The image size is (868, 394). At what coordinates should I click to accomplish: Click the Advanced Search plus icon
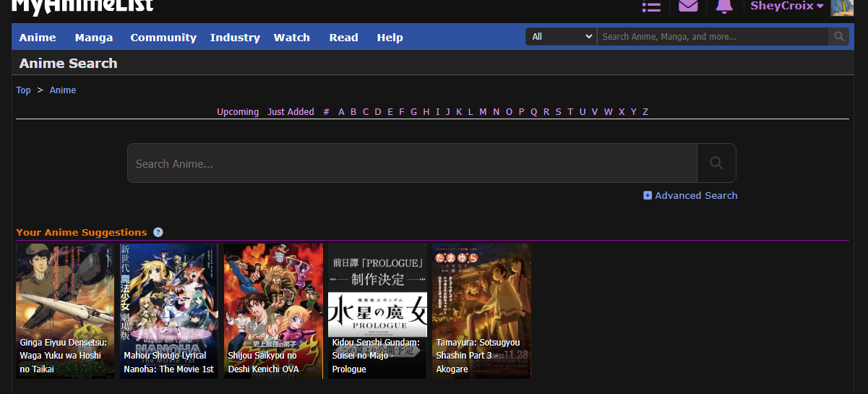(648, 195)
